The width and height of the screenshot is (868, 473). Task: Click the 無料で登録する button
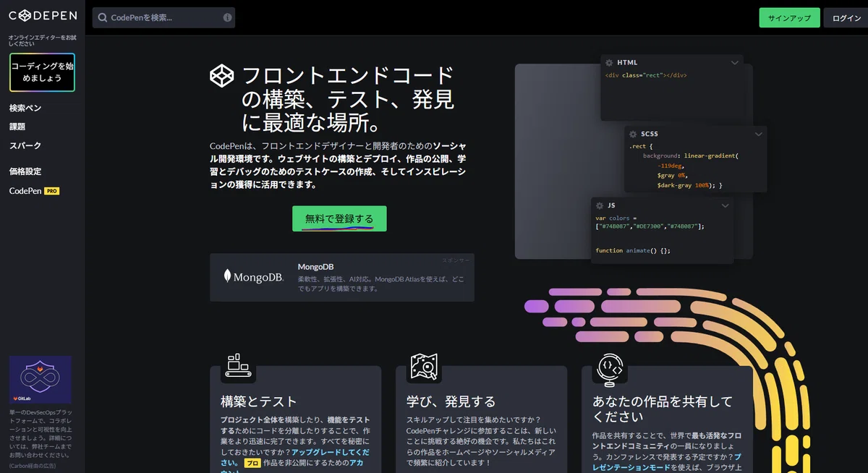[x=339, y=218]
